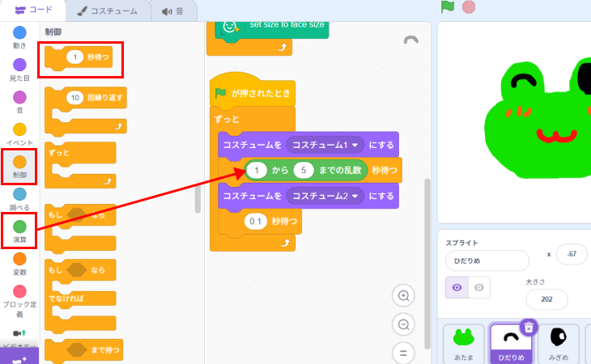Image resolution: width=591 pixels, height=364 pixels.
Task: Delete the ひだりめ sprite via trash icon
Action: tap(528, 327)
